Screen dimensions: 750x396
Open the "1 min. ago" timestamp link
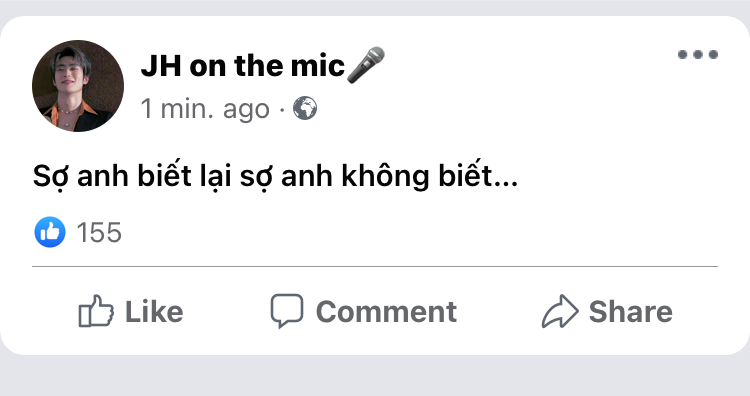(x=205, y=109)
